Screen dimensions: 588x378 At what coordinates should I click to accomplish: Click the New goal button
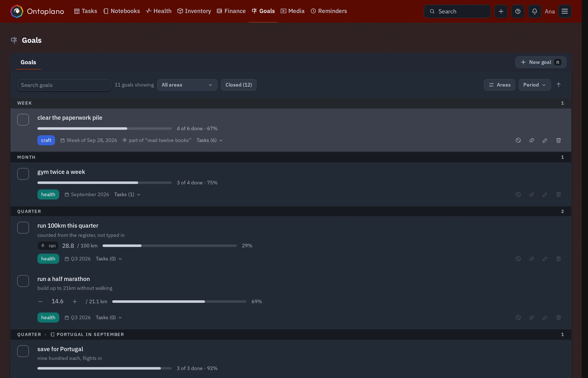pos(541,62)
